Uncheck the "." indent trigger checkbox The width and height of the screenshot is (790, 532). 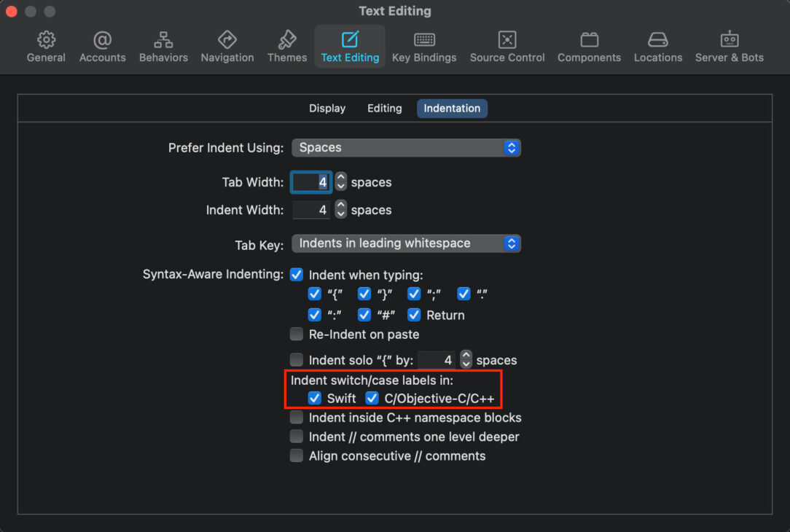[464, 294]
